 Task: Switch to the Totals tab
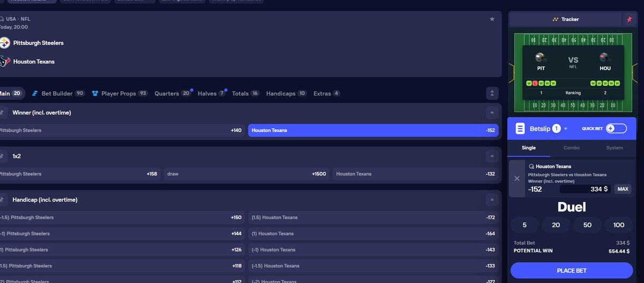click(x=245, y=93)
